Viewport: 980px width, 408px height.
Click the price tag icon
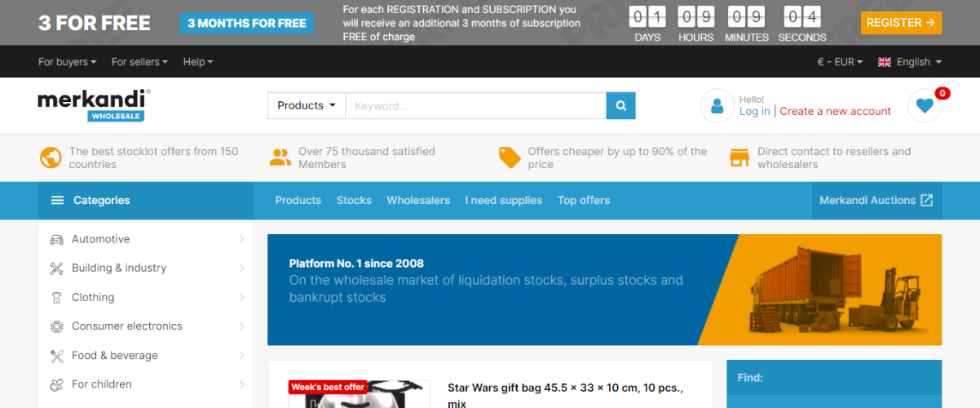pyautogui.click(x=510, y=157)
